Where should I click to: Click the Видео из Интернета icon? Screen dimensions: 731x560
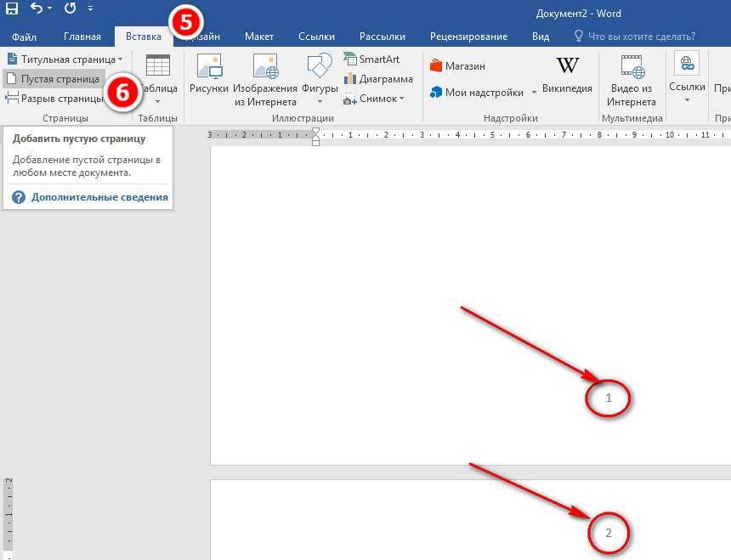632,65
